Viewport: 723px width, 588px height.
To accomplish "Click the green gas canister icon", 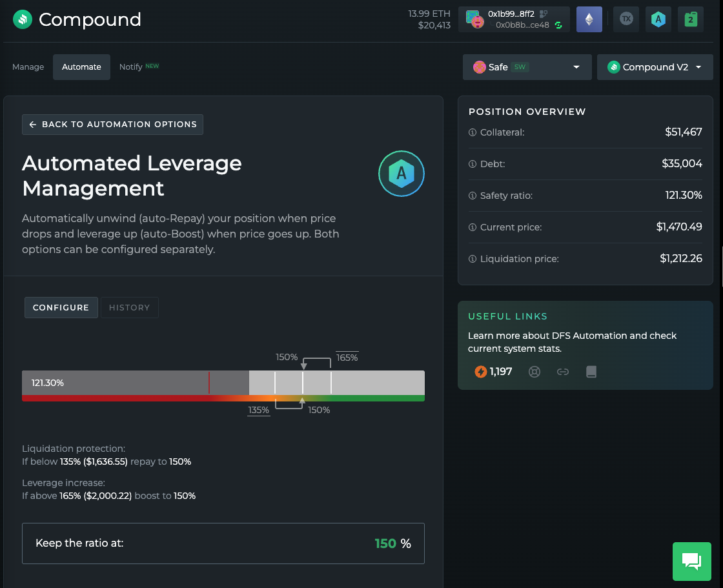I will 690,19.
